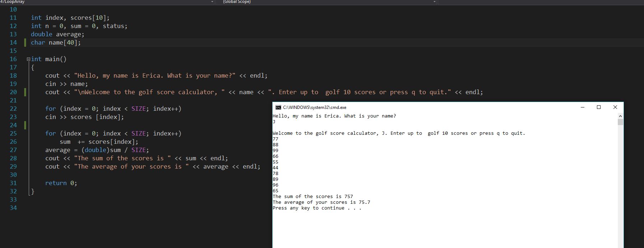The width and height of the screenshot is (644, 248).
Task: Click the line 28 sum cout statement
Action: pos(136,158)
